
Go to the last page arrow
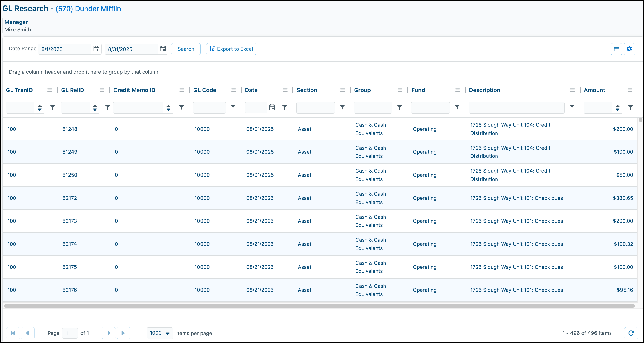pyautogui.click(x=123, y=333)
